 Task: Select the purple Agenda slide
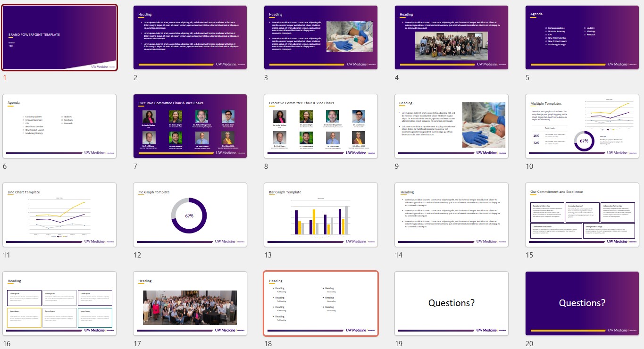tap(582, 37)
